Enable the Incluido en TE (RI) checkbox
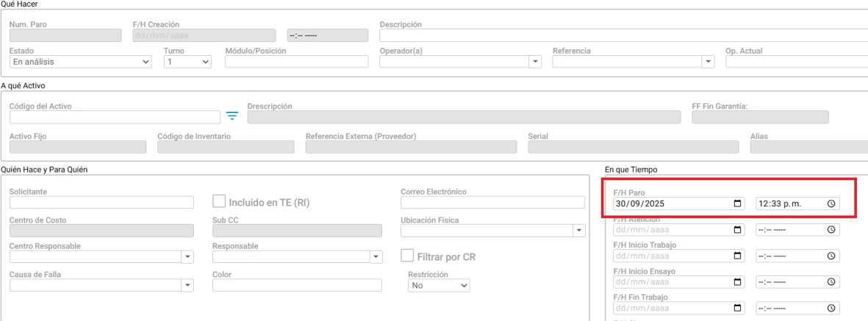The width and height of the screenshot is (868, 321). pos(218,201)
